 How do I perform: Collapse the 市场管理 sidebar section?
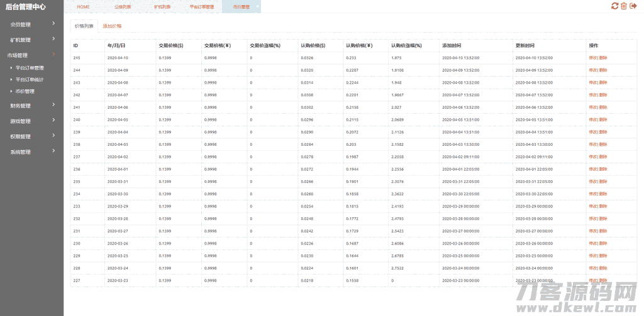pos(31,55)
